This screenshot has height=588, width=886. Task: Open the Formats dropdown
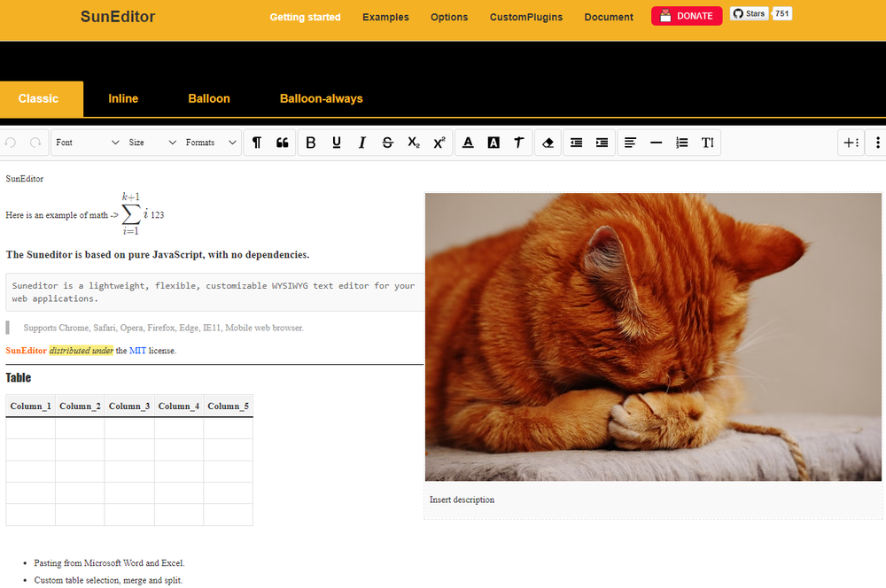pos(210,143)
